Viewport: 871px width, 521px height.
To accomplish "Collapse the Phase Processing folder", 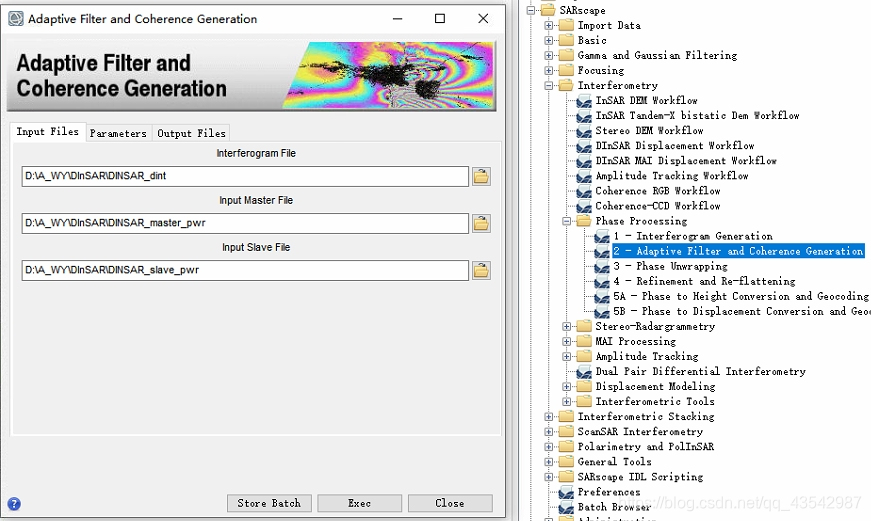I will 567,221.
